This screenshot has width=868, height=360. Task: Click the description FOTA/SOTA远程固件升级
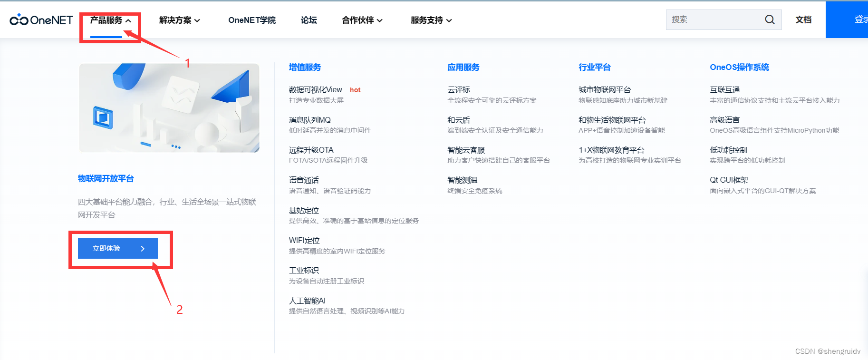[328, 160]
